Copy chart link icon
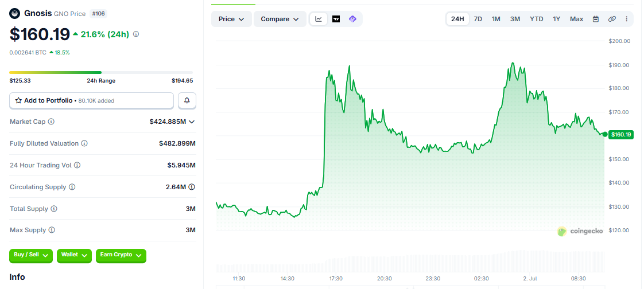This screenshot has height=289, width=644. point(612,19)
